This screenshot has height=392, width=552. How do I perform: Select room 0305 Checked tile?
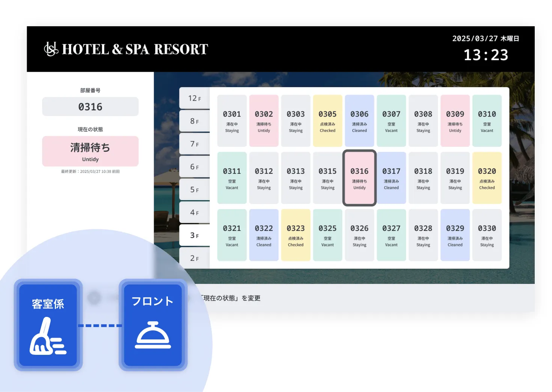327,121
